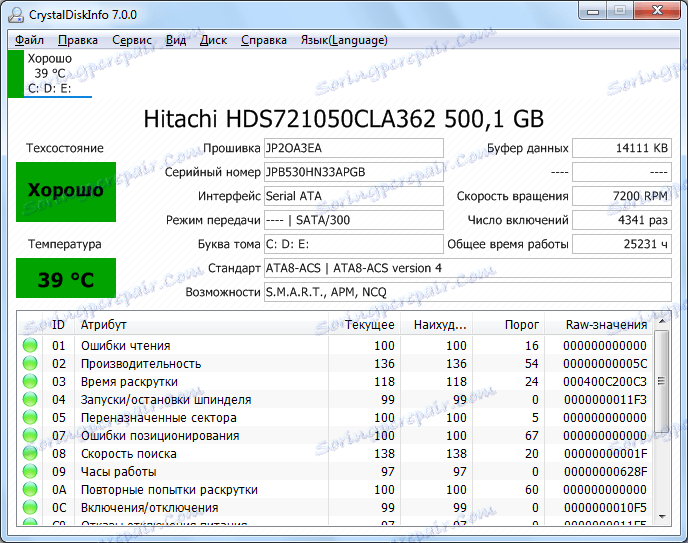Click the scrollbar down arrow
The width and height of the screenshot is (688, 543).
coord(662,517)
